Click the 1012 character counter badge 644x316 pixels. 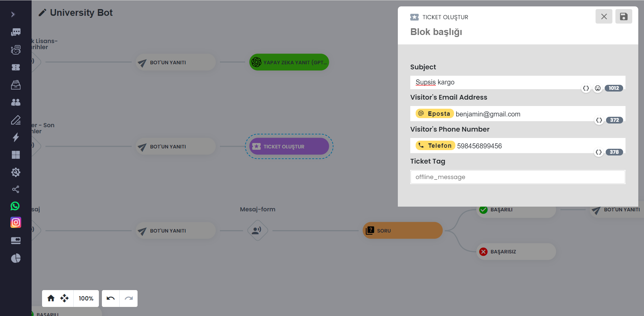coord(614,88)
